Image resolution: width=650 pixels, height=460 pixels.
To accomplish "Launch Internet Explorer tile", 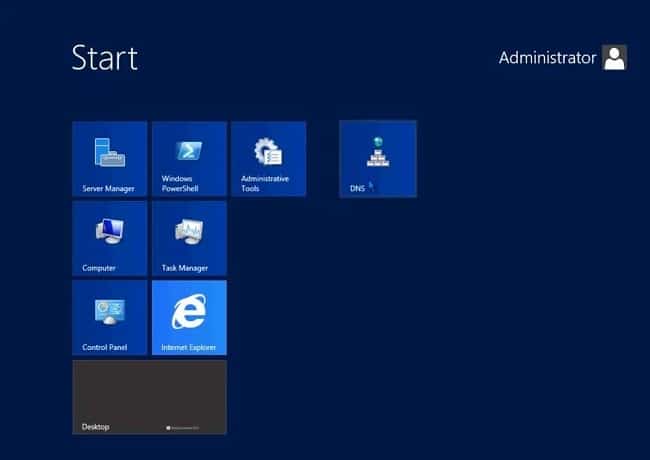I will pos(189,318).
